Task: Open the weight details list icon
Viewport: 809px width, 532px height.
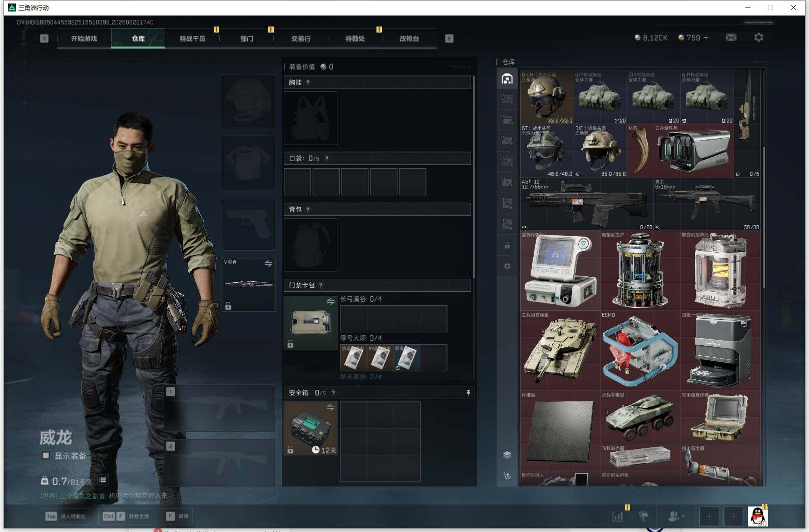Action: click(x=103, y=480)
